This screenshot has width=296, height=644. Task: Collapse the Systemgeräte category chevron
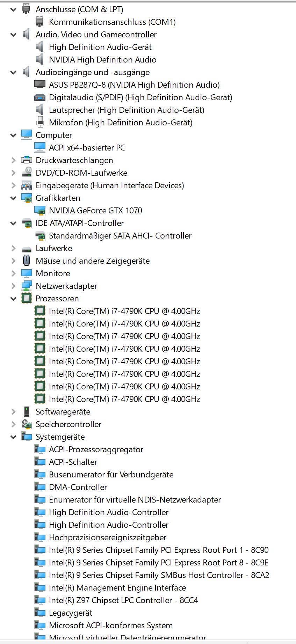click(x=13, y=437)
